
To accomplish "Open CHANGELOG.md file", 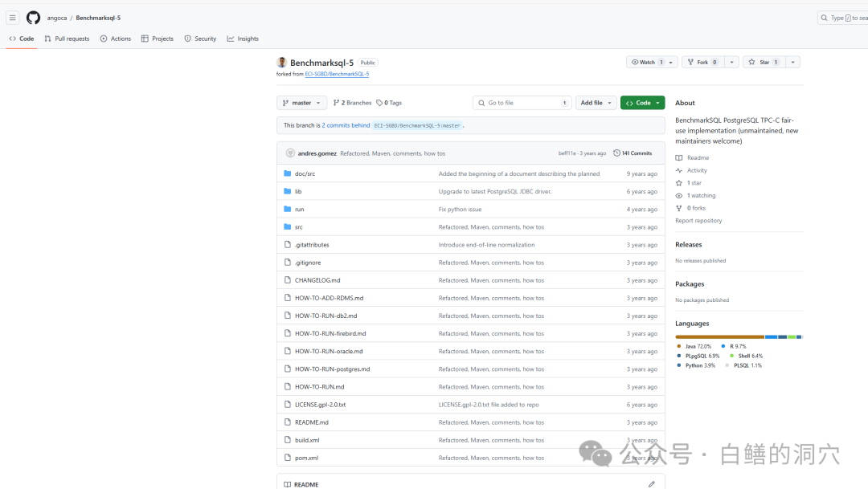I will point(317,280).
